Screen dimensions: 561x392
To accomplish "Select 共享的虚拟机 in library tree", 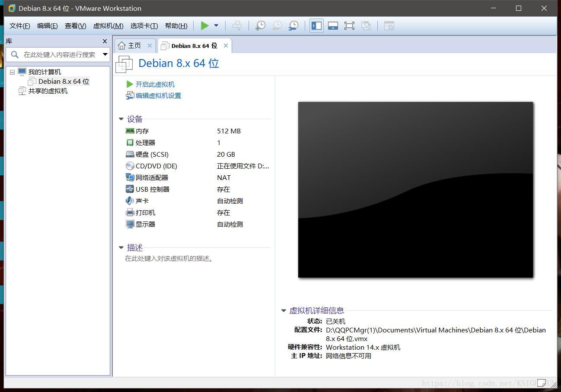I will click(48, 91).
